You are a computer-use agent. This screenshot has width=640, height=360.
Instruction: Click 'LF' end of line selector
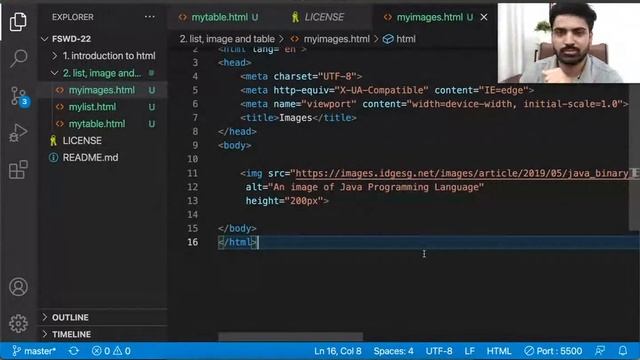(469, 351)
